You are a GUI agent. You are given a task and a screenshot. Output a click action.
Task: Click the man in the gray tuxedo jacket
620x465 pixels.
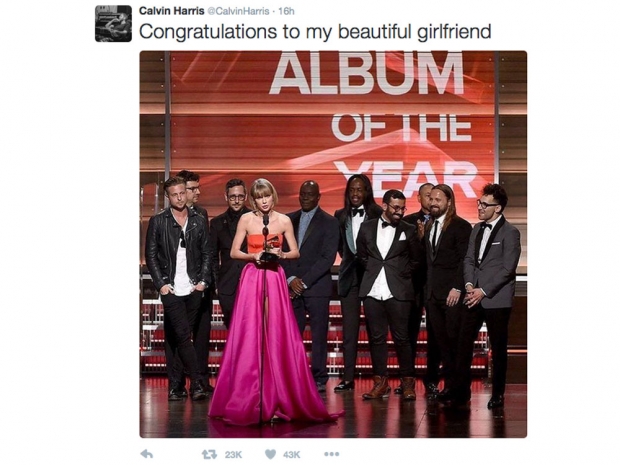tap(492, 295)
